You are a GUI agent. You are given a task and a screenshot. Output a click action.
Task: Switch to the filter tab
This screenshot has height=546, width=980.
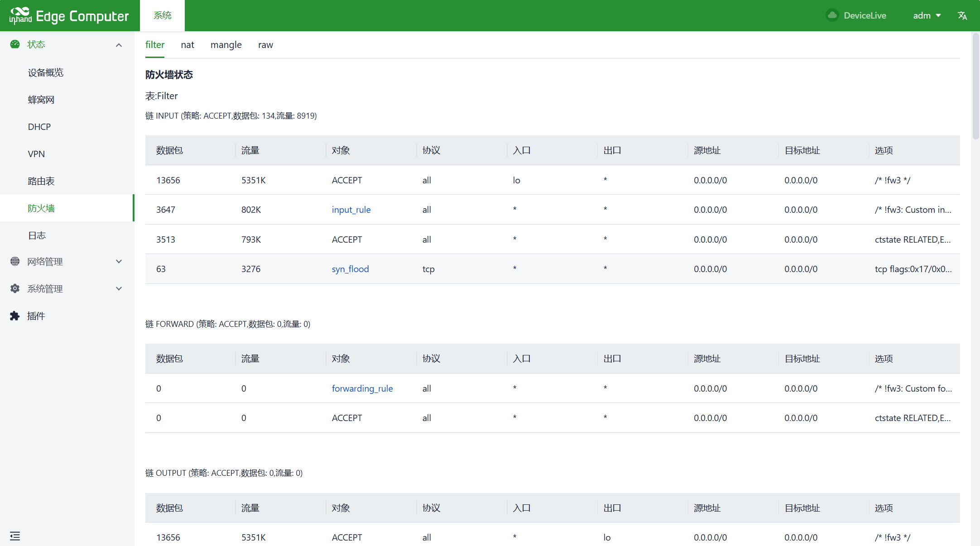[x=155, y=44]
